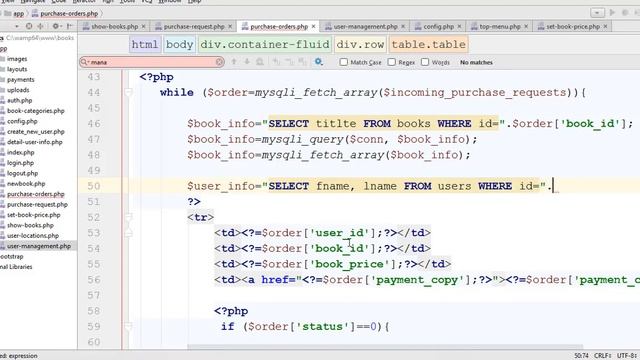Click 'app' in the navigation bar

[x=18, y=13]
